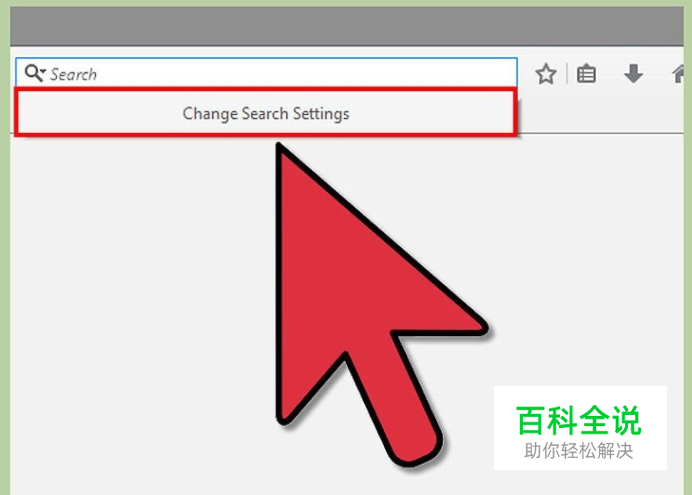Open the Change Search Settings dropdown panel

pyautogui.click(x=265, y=112)
